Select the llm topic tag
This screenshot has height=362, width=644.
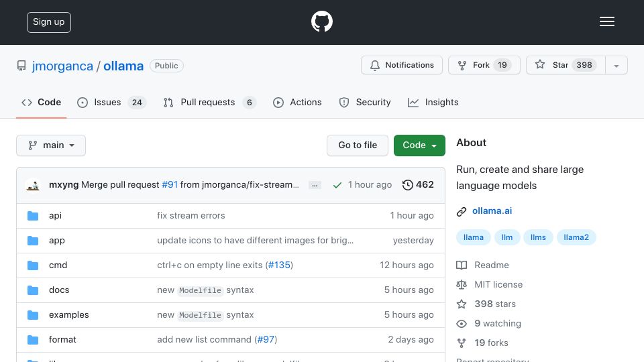[x=507, y=237]
